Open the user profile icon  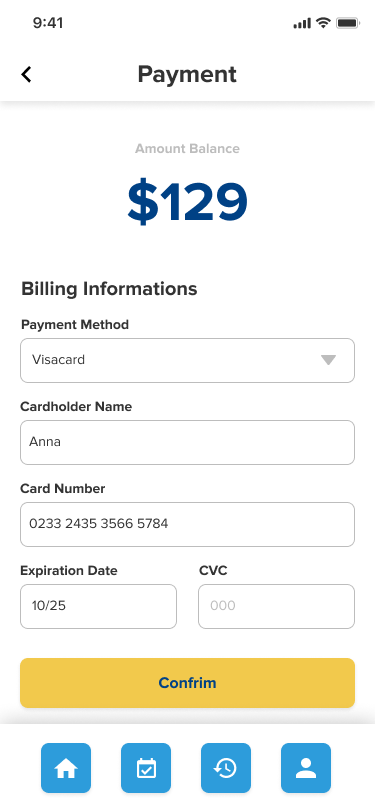306,768
